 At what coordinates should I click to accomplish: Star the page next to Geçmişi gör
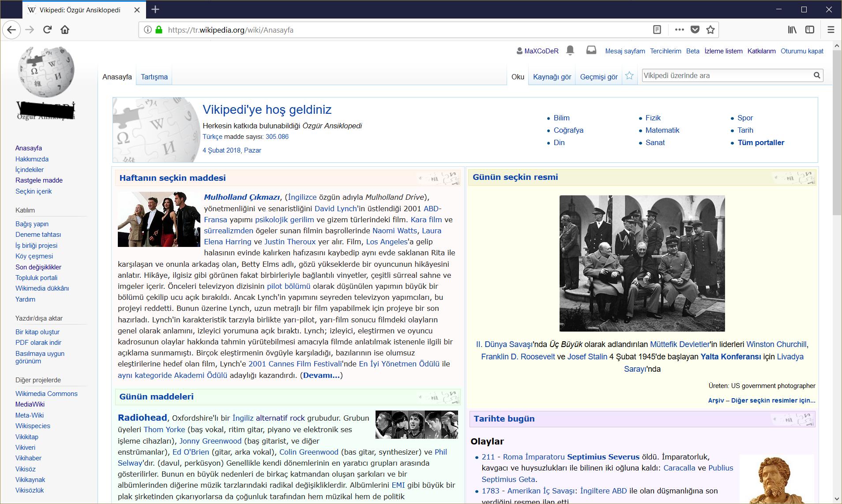click(x=630, y=75)
